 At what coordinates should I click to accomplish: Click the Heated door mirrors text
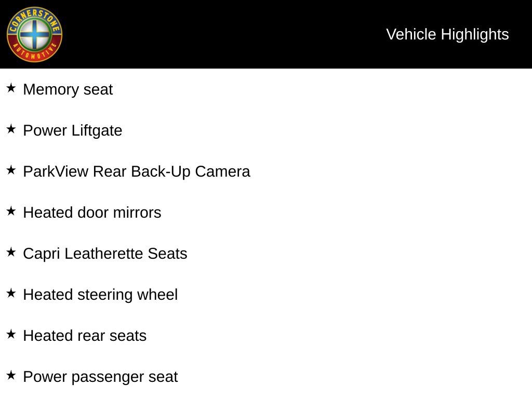92,212
